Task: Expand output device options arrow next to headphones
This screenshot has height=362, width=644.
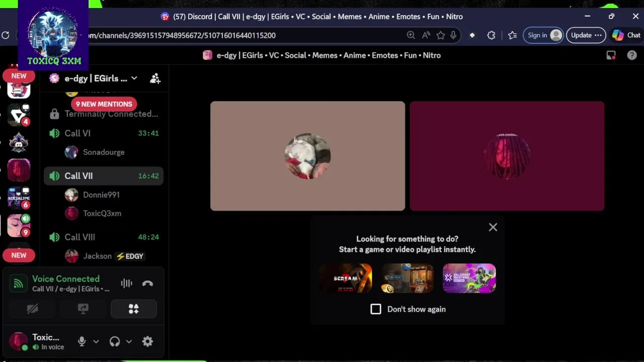Action: click(x=129, y=342)
